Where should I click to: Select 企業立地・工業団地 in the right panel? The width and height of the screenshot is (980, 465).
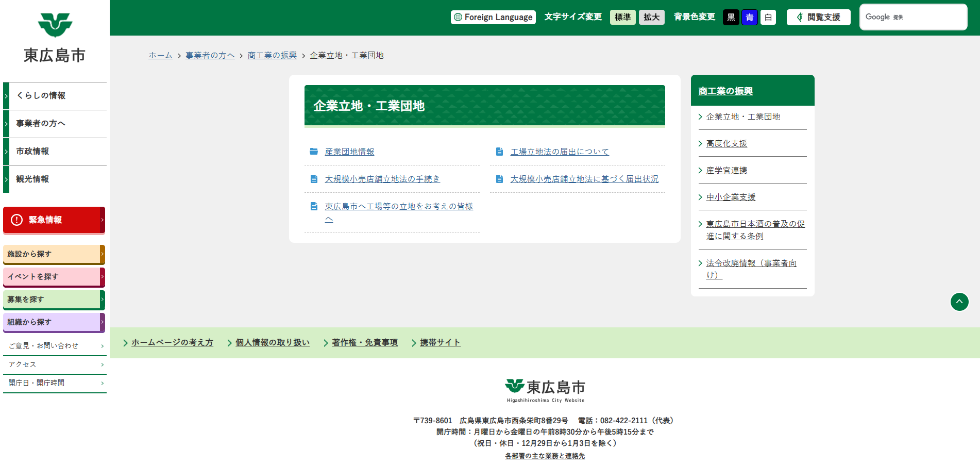coord(743,117)
